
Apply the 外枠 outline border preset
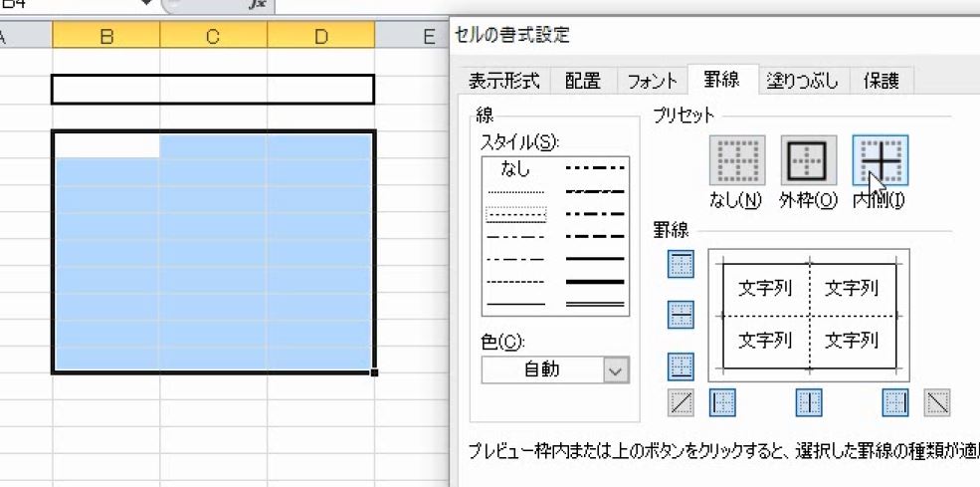[x=809, y=159]
